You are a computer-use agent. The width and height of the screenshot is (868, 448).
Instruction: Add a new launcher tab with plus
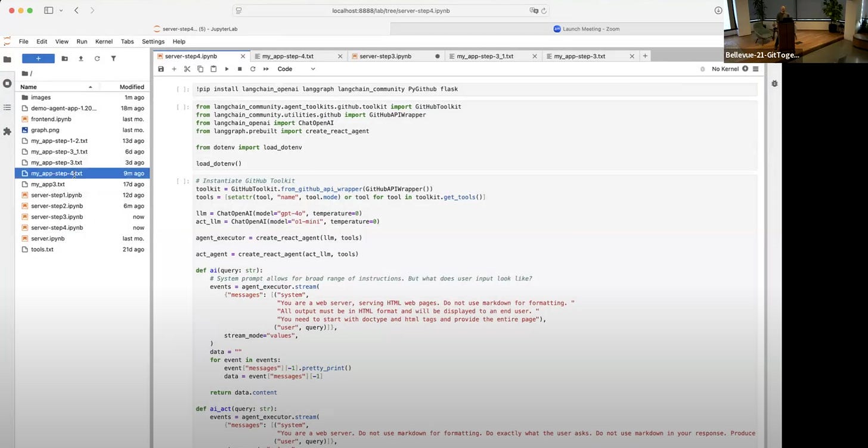tap(645, 56)
